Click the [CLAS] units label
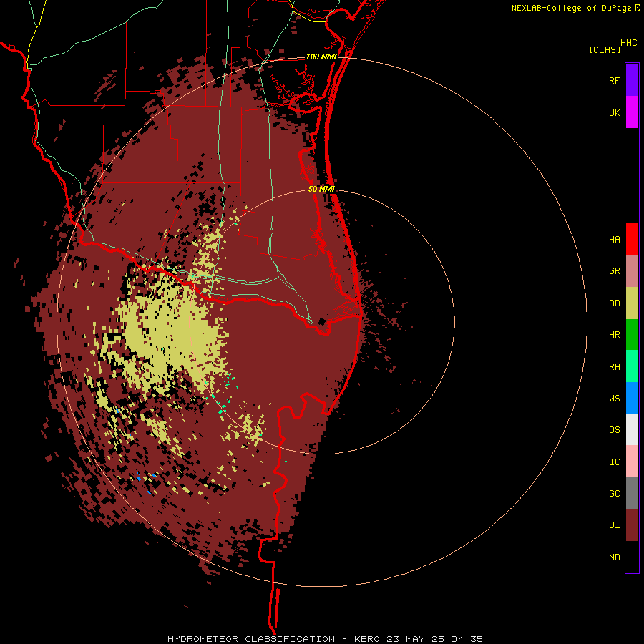Image resolution: width=644 pixels, height=644 pixels. point(605,50)
